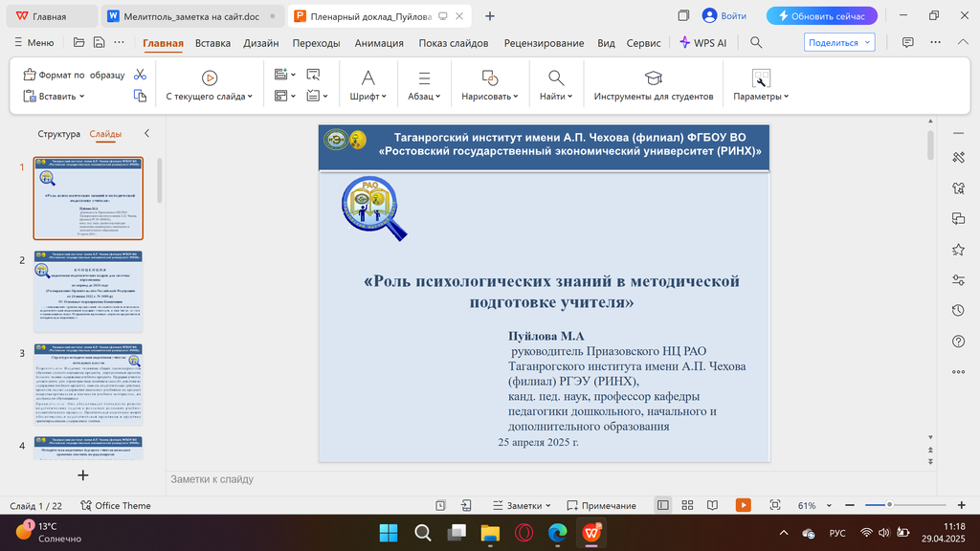Select slide 2 thumbnail
980x551 pixels.
[88, 291]
